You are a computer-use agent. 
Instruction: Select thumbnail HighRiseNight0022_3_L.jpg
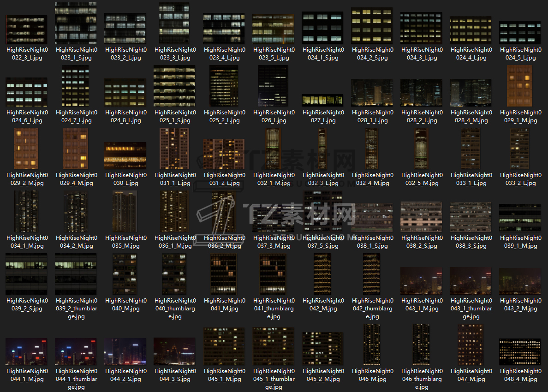27,30
